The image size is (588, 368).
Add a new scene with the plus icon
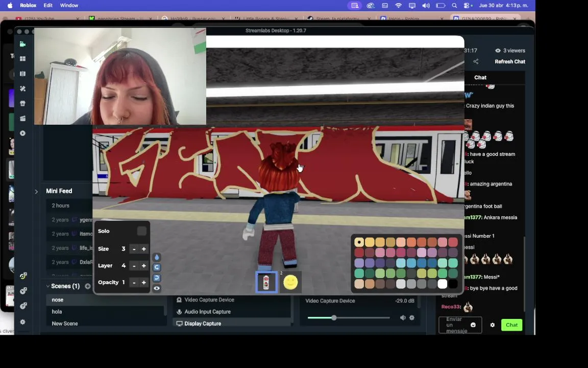pyautogui.click(x=88, y=286)
